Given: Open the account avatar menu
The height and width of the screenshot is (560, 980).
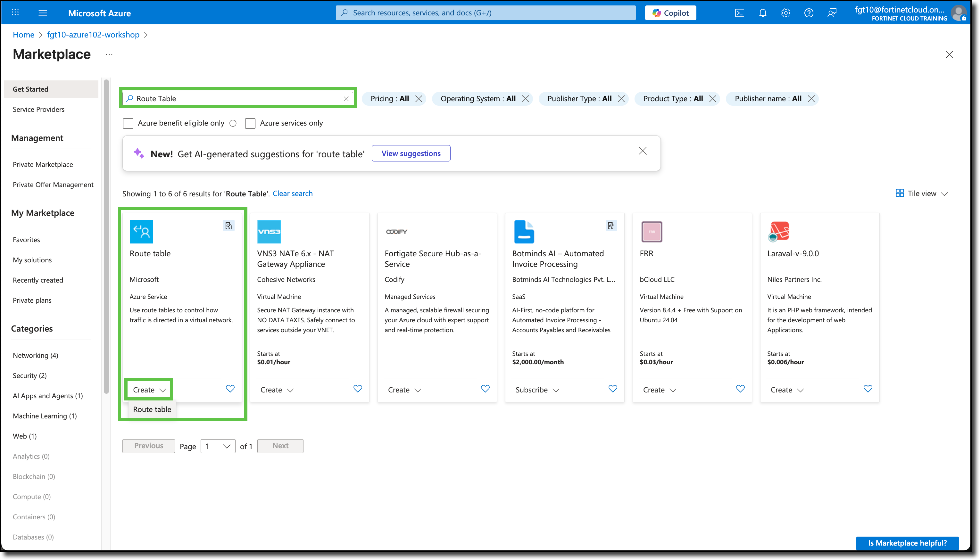Looking at the screenshot, I should point(959,13).
